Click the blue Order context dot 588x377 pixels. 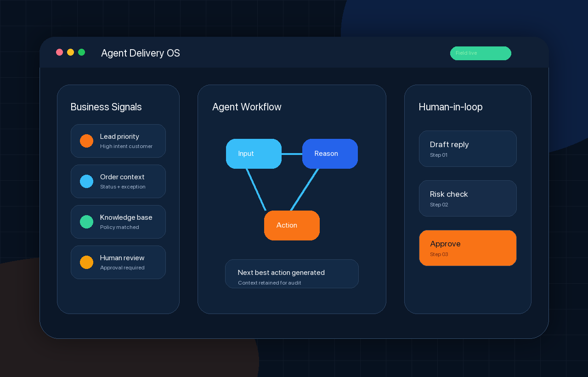[86, 181]
